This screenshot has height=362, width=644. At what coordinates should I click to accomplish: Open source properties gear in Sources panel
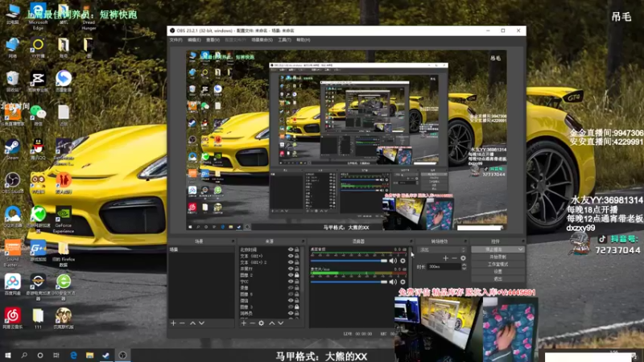261,323
